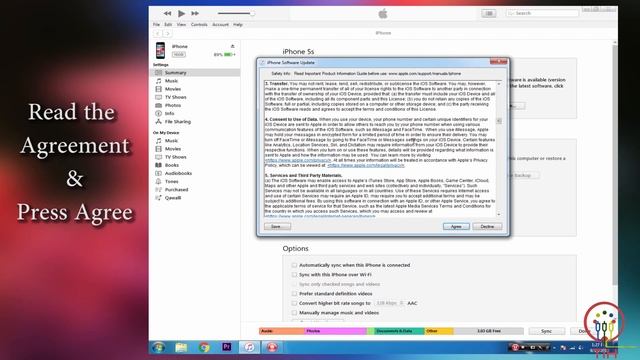Click the iPhone device icon in the sidebar
This screenshot has height=360, width=640.
click(160, 50)
